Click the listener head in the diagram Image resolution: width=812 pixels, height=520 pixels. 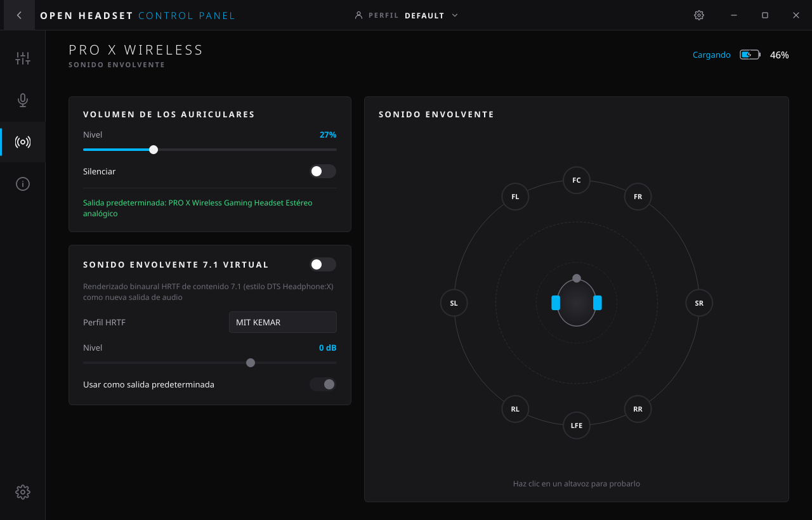click(577, 302)
